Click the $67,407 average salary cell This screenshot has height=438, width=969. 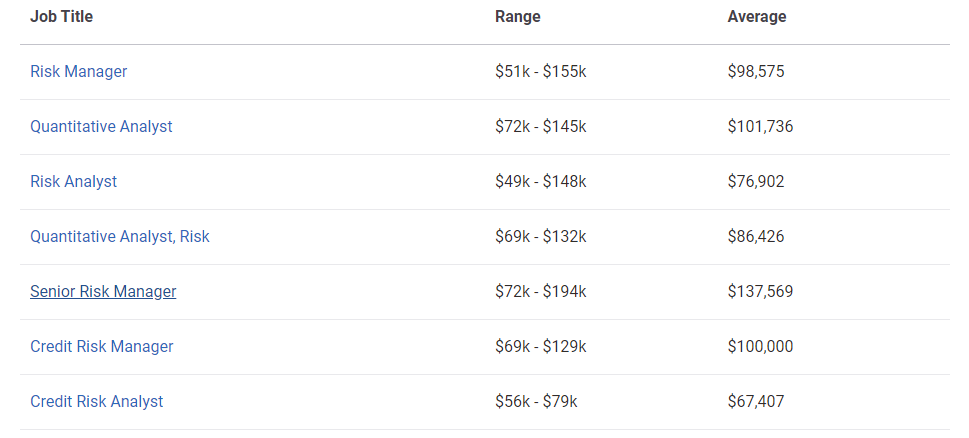(756, 402)
